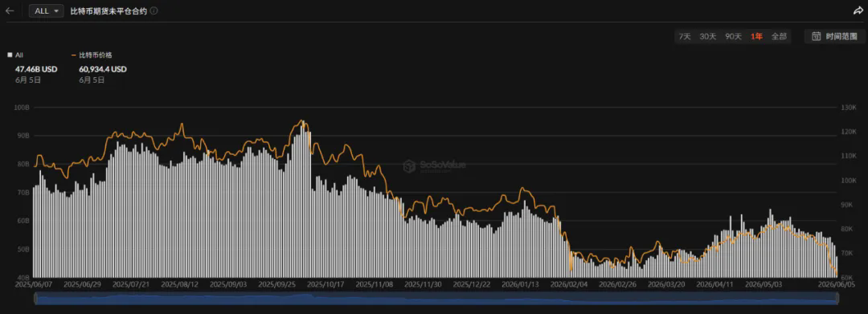Select the 7天 time range

(685, 36)
